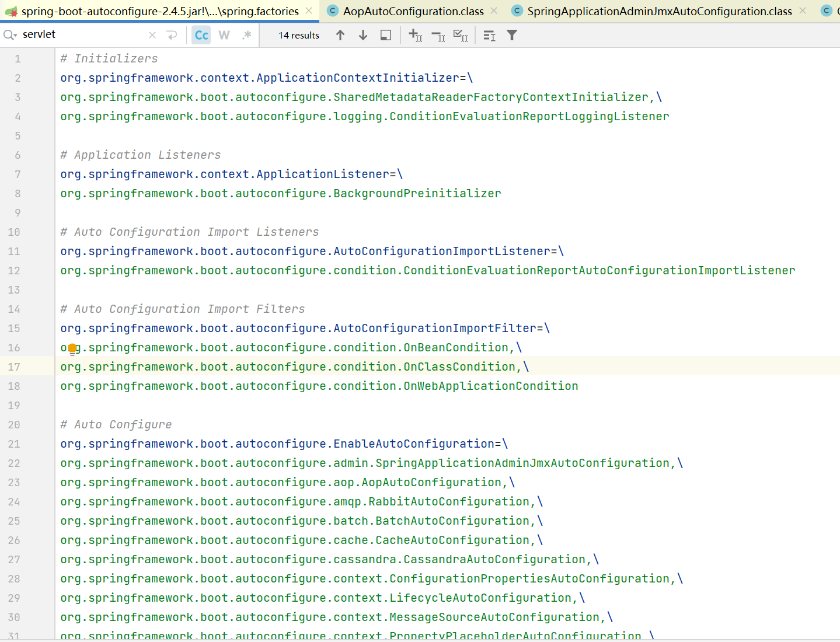Open search results in Find window
This screenshot has width=840, height=642.
[386, 35]
